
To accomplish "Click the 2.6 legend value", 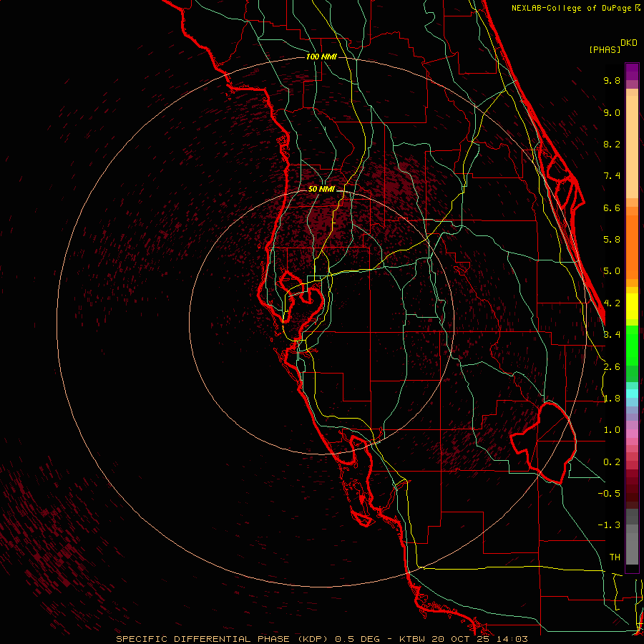I will [612, 367].
